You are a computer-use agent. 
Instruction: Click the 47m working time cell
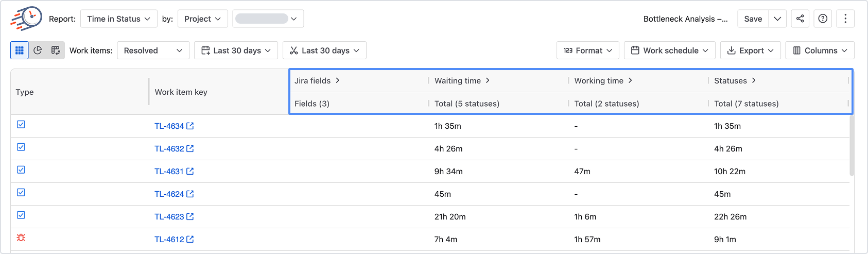click(x=582, y=171)
